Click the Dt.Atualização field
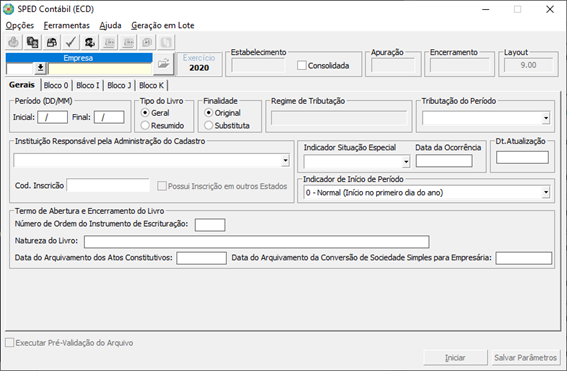 point(522,158)
